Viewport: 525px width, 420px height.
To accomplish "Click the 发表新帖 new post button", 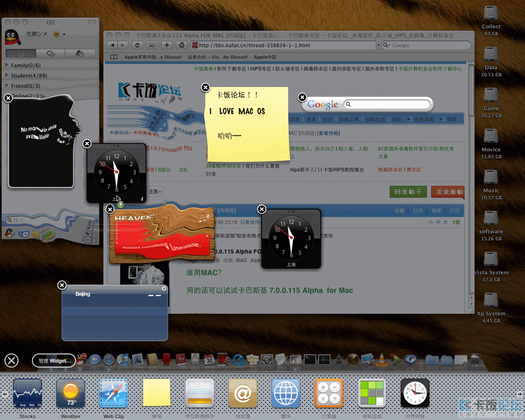I will (x=448, y=192).
